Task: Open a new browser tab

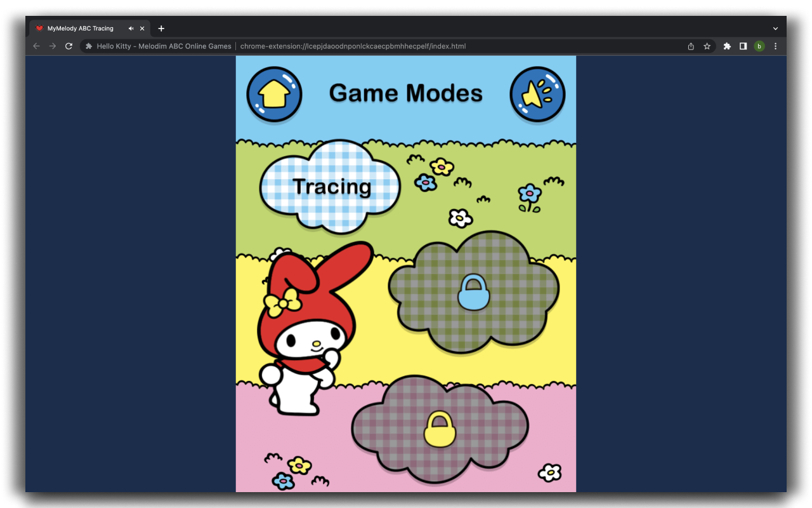Action: (x=161, y=28)
